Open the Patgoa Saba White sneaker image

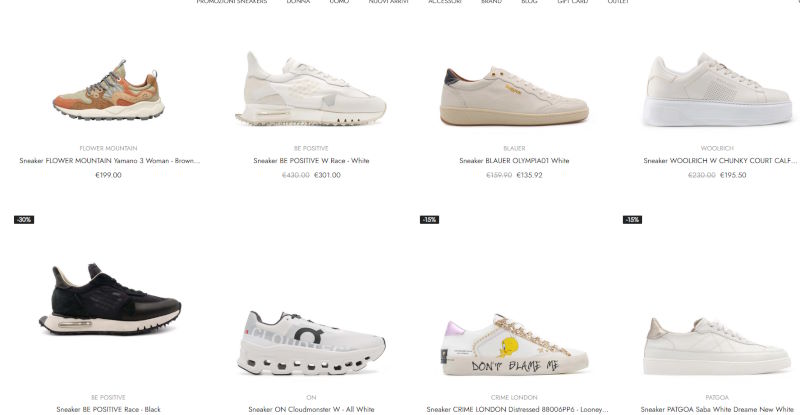717,346
